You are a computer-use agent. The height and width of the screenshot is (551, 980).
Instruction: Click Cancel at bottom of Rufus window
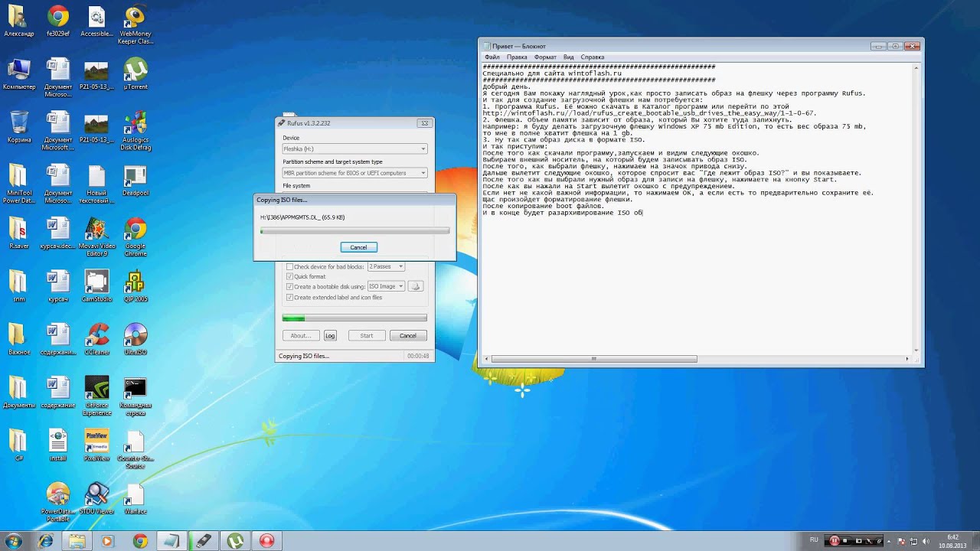point(408,335)
